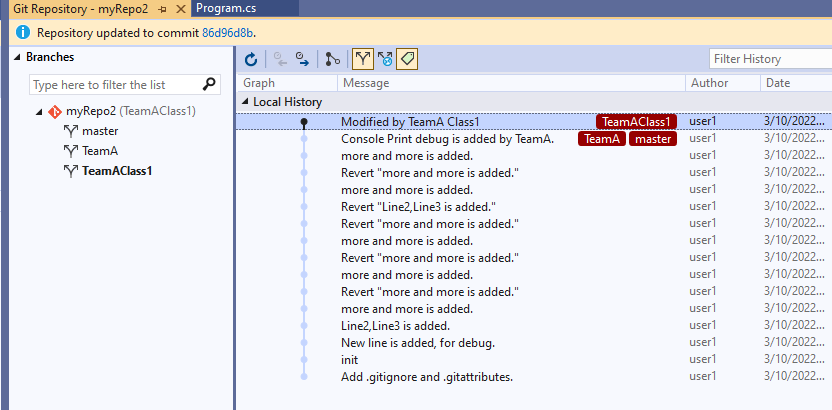This screenshot has height=410, width=832.
Task: Click the Message column header
Action: click(x=512, y=83)
